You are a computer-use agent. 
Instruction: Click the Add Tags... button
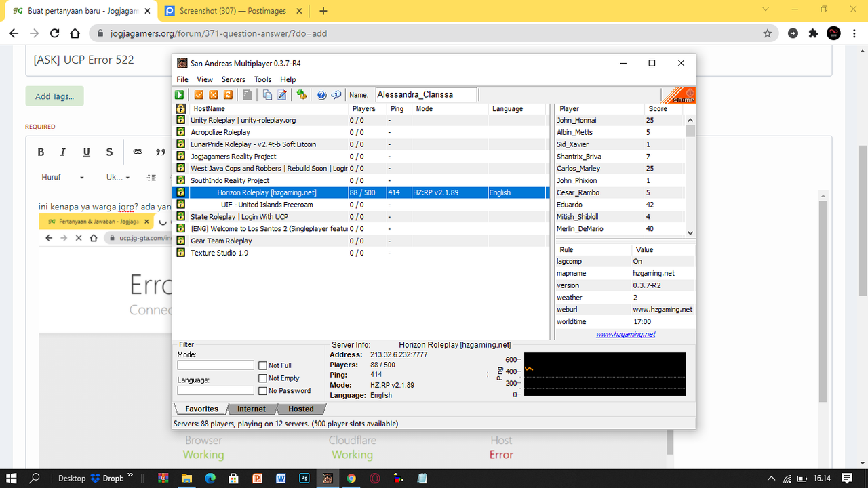point(54,96)
